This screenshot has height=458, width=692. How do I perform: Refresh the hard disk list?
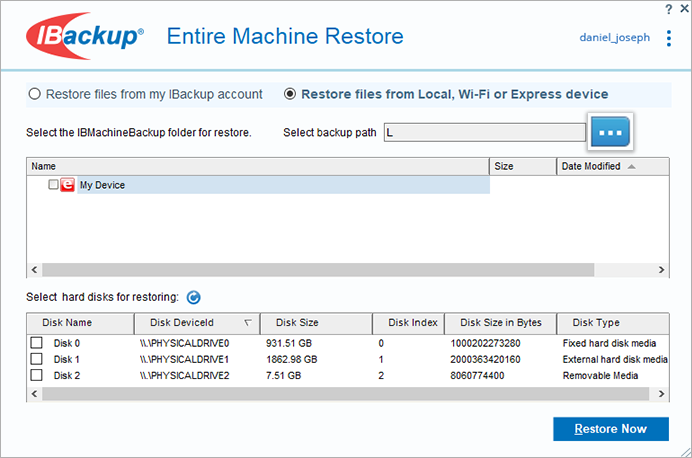pyautogui.click(x=193, y=298)
